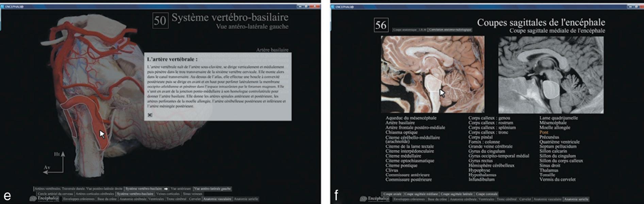This screenshot has height=204, width=644.
Task: Select Corps calleux : genou
Action: tap(489, 118)
